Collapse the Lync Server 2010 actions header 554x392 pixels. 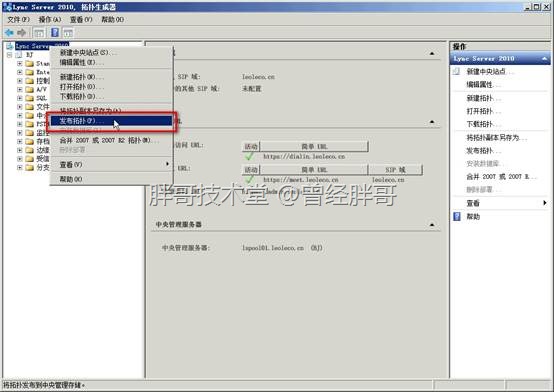point(544,59)
